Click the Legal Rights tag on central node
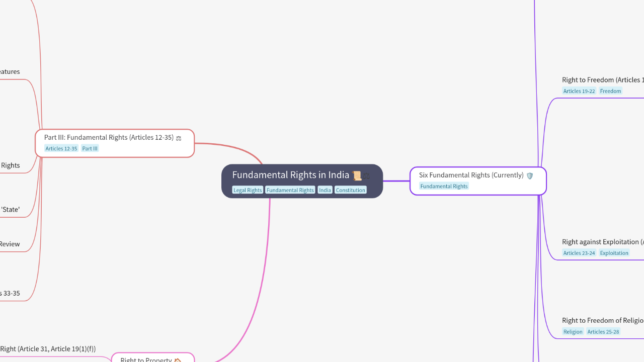 click(248, 190)
